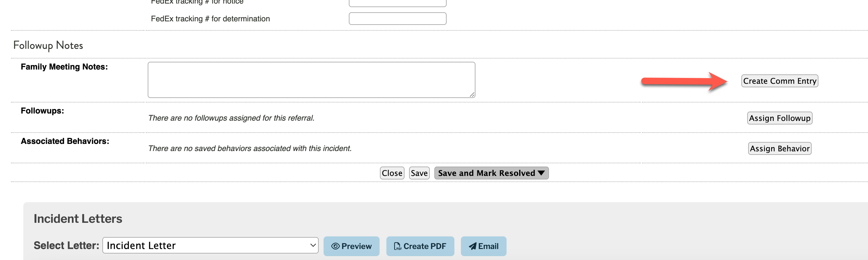
Task: Open the Save and Mark Resolved arrow menu
Action: [x=541, y=173]
